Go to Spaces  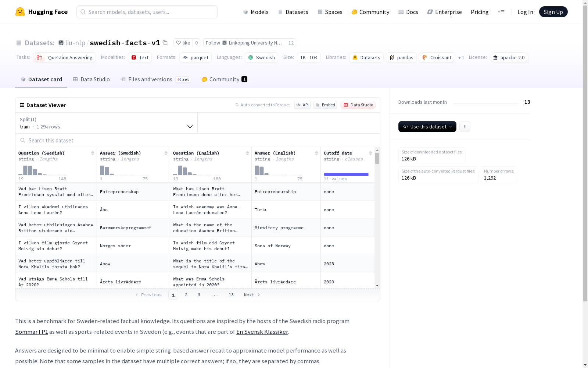(x=330, y=12)
